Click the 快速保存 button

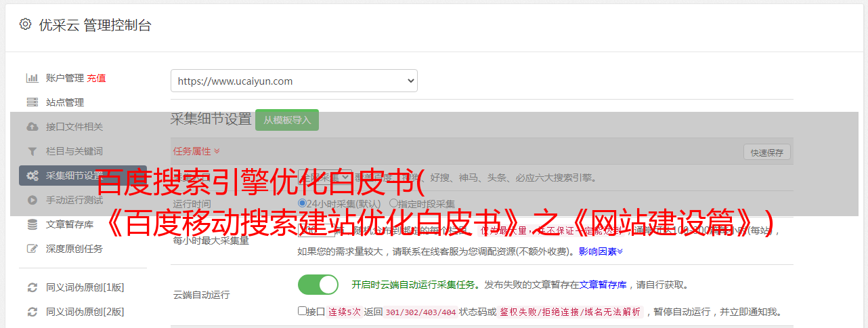point(766,152)
